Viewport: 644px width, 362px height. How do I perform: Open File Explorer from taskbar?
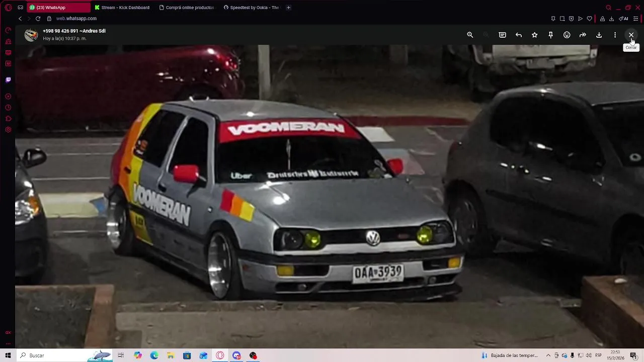(x=171, y=355)
